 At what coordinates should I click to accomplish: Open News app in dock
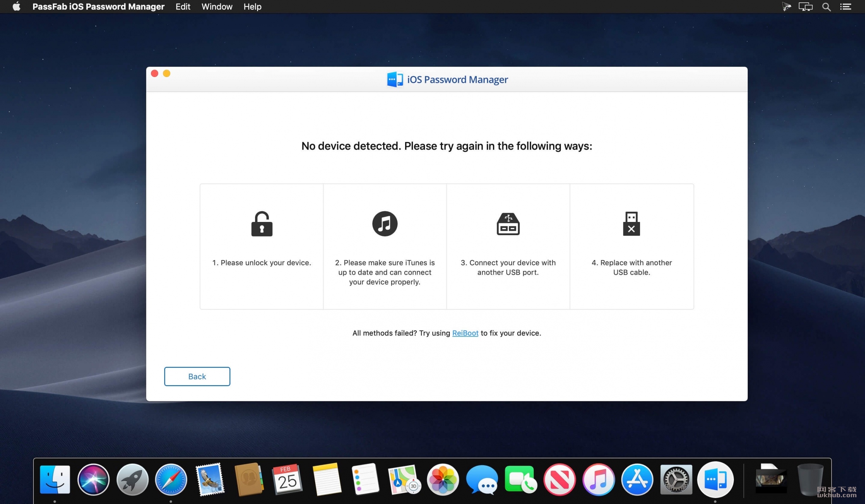click(560, 479)
